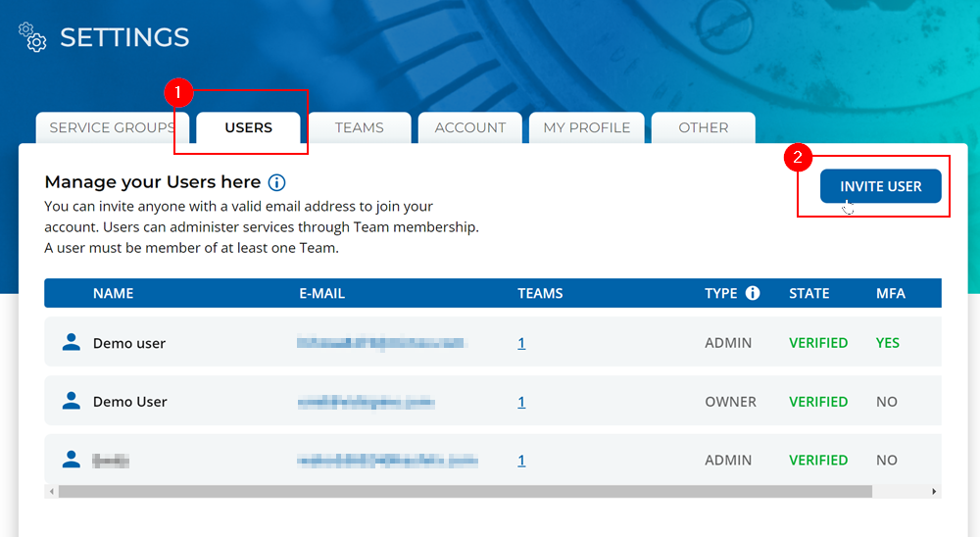Go to the My Profile tab
The height and width of the screenshot is (537, 980).
[587, 128]
